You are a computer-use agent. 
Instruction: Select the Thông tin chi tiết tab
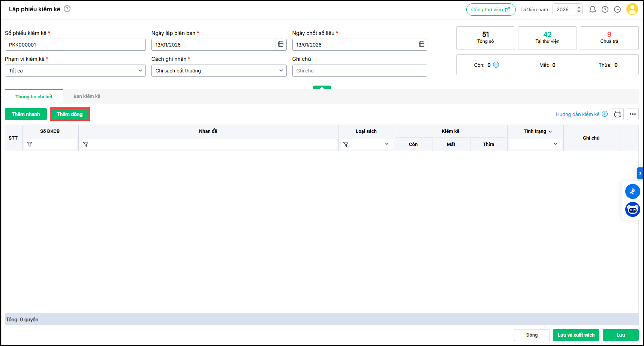(x=34, y=97)
